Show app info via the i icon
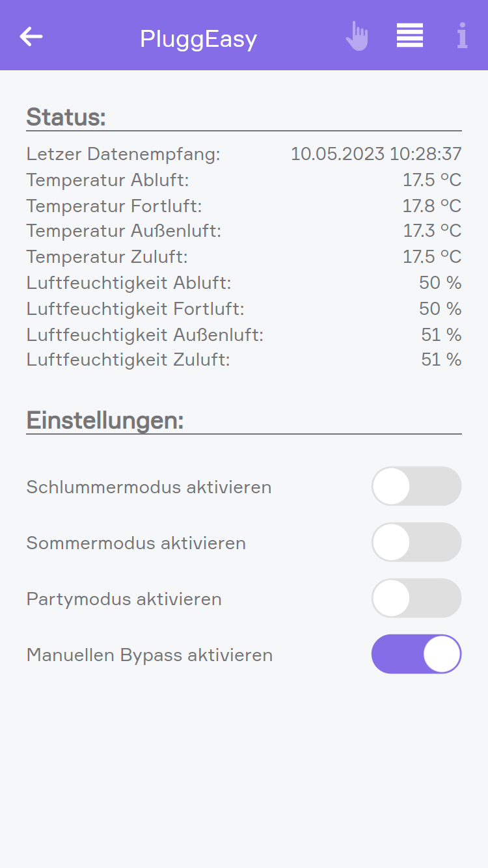Screen dimensions: 488x868 462,36
